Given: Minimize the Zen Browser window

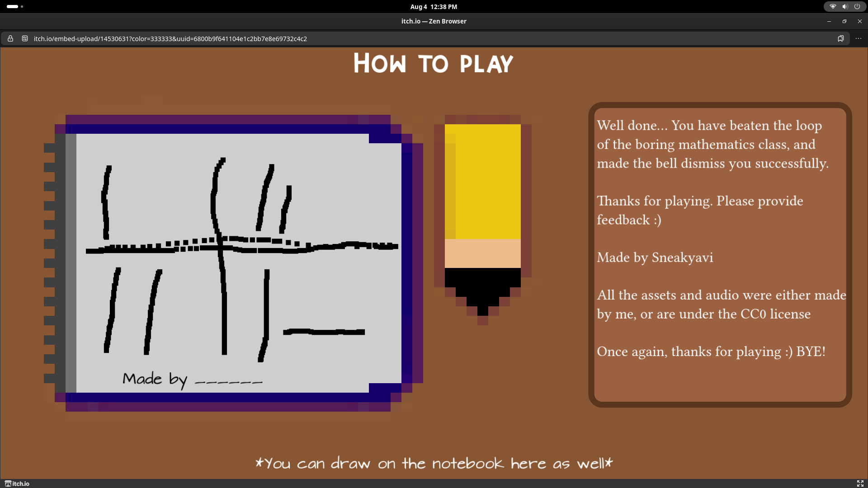Looking at the screenshot, I should click(x=829, y=21).
